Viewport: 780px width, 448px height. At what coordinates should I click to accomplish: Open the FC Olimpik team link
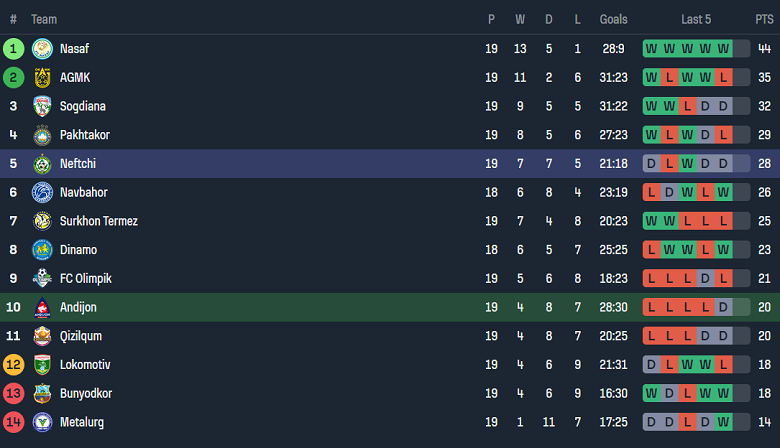(86, 279)
